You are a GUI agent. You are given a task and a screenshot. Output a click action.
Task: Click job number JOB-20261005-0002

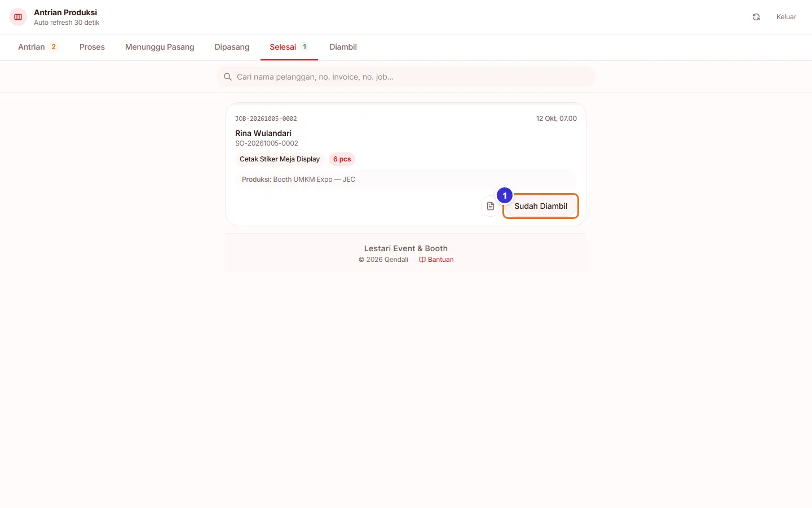coord(266,119)
